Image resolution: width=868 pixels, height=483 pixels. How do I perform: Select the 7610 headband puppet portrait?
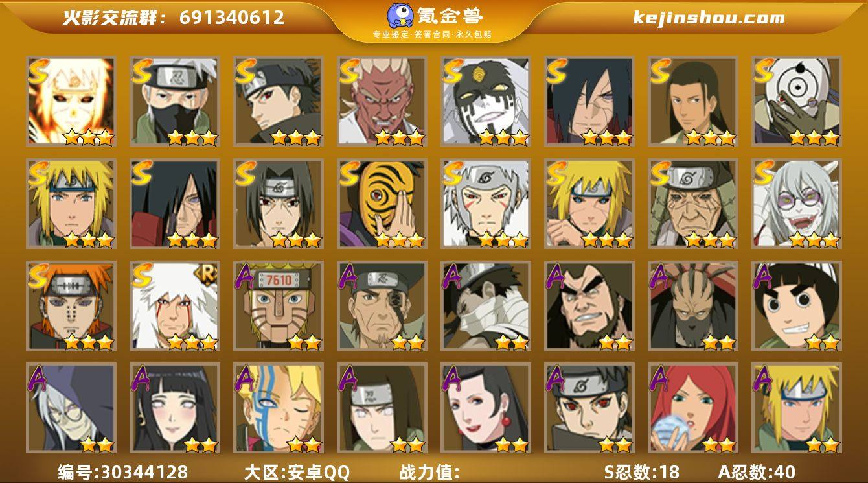tap(278, 306)
